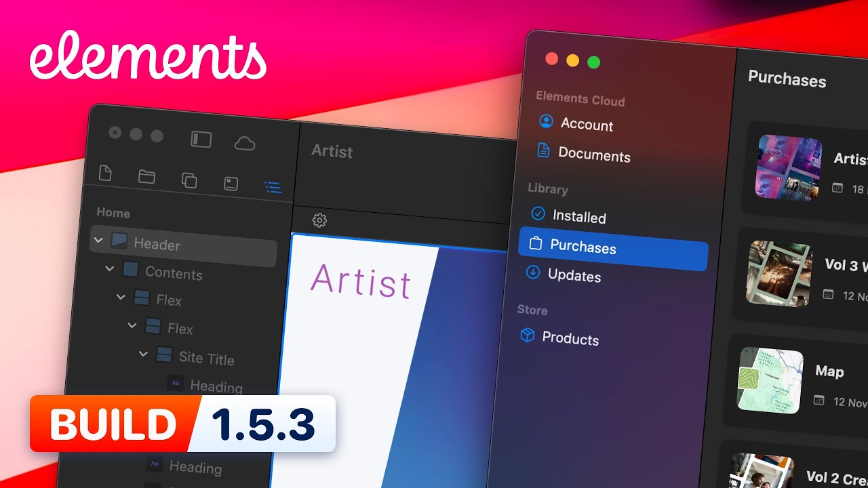Open the Vol 3 purchase thumbnail
Screen dimensions: 868x488
[780, 274]
